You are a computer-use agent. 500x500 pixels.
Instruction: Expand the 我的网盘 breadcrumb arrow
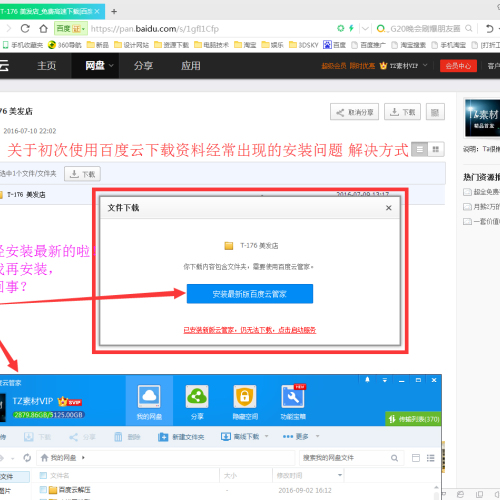coord(83,458)
